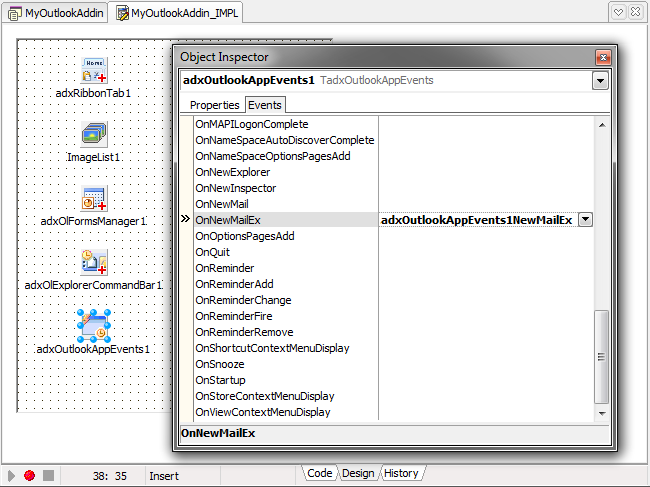
Task: Switch to the Properties tab
Action: tap(214, 105)
